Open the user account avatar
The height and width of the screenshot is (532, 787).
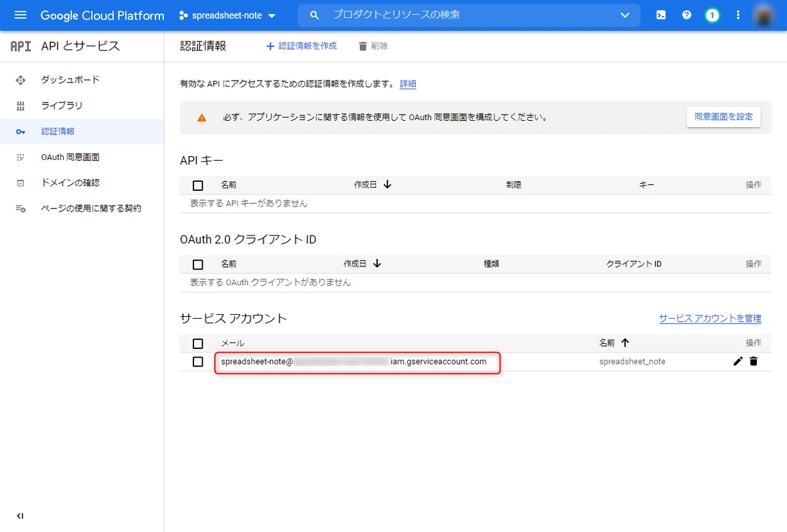click(x=764, y=15)
